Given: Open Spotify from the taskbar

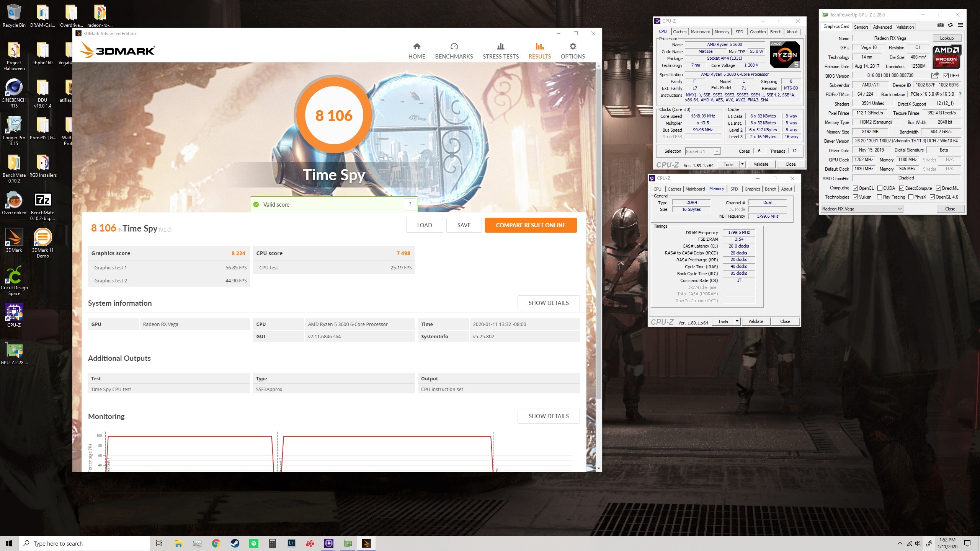Looking at the screenshot, I should pyautogui.click(x=253, y=543).
